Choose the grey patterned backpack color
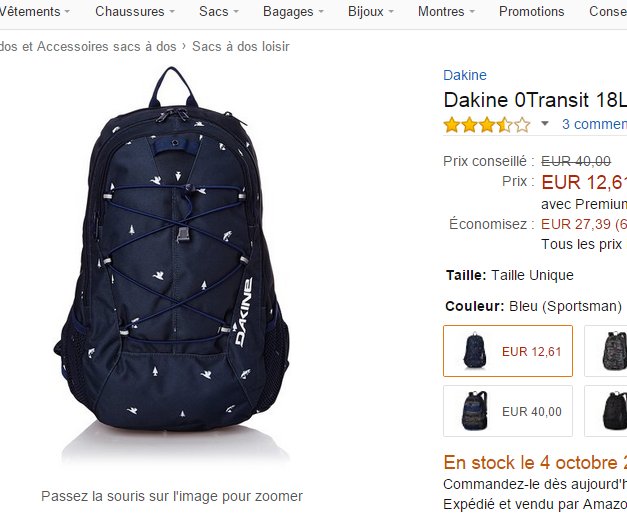 (606, 351)
